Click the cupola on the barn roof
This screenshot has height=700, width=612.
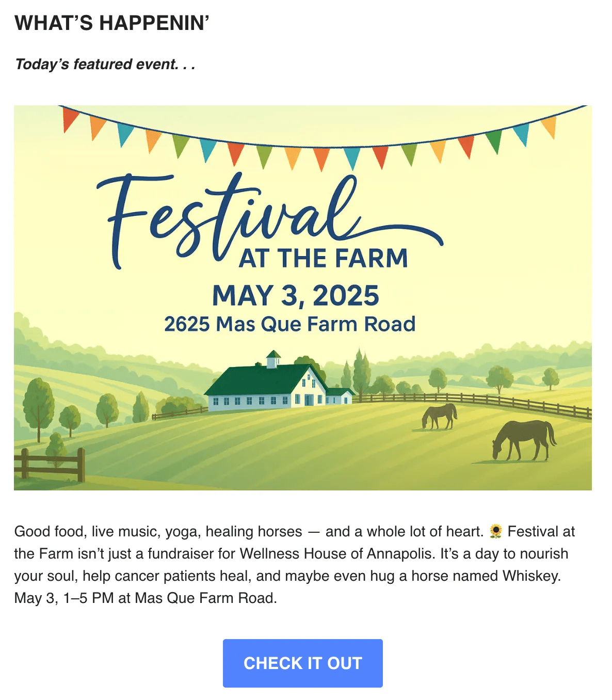273,359
